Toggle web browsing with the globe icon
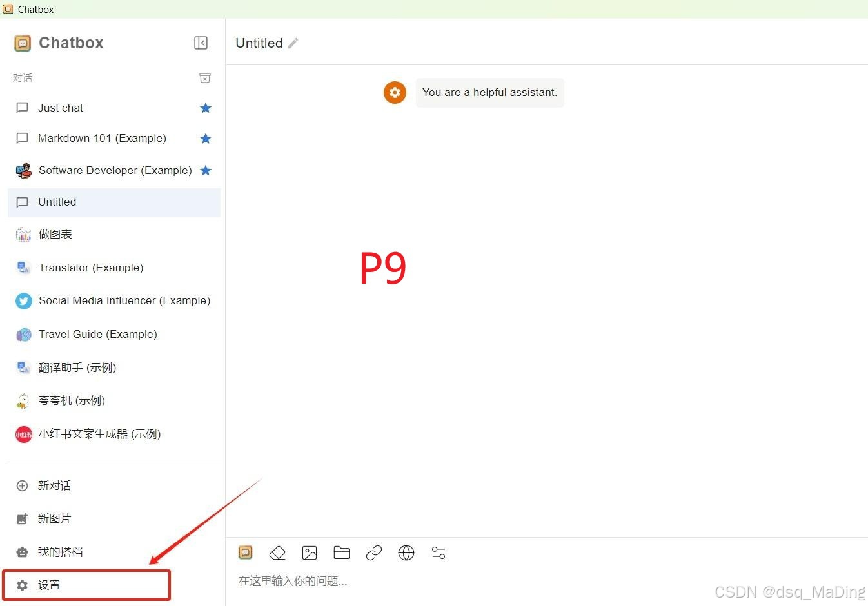868x606 pixels. click(406, 552)
